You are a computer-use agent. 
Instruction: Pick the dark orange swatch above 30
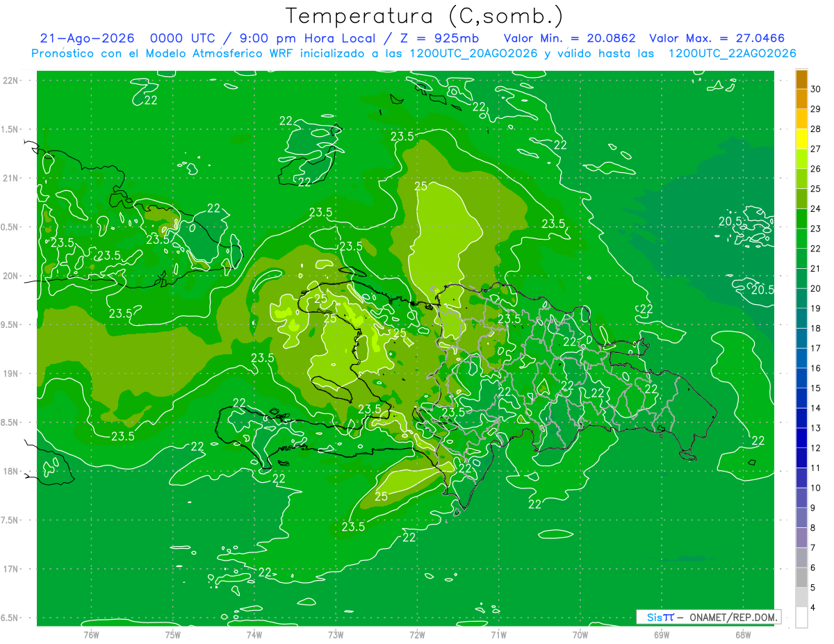tap(801, 79)
